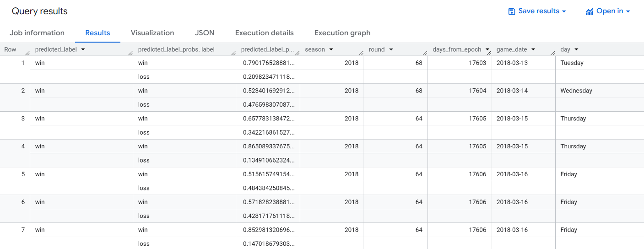
Task: Open days_from_epoch column dropdown arrow
Action: [487, 49]
